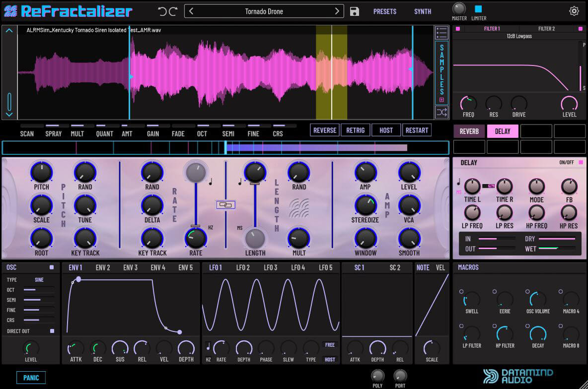Click the PANIC button
The width and height of the screenshot is (588, 389).
tap(31, 378)
